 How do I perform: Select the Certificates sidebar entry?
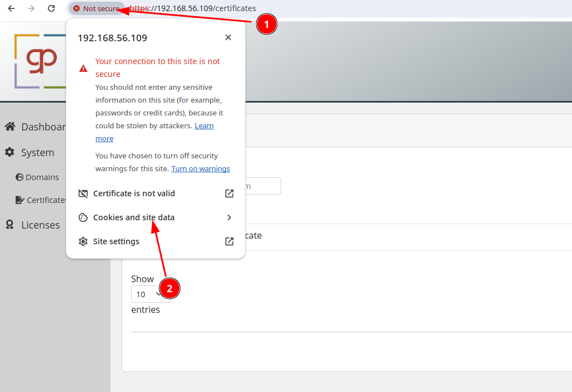[46, 200]
